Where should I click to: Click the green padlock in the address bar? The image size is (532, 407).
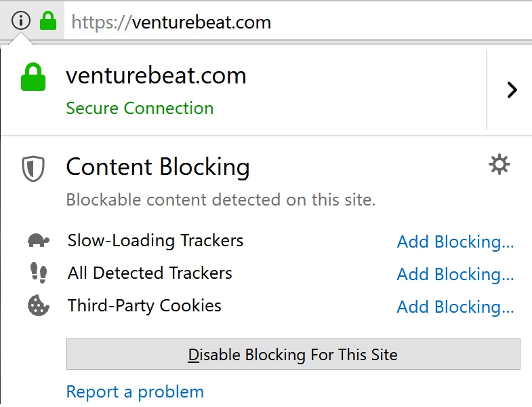(x=48, y=20)
